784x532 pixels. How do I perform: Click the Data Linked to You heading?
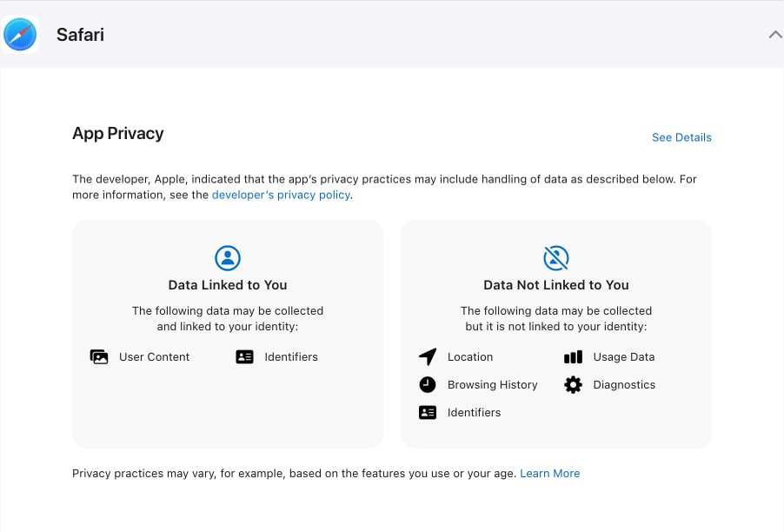[228, 284]
